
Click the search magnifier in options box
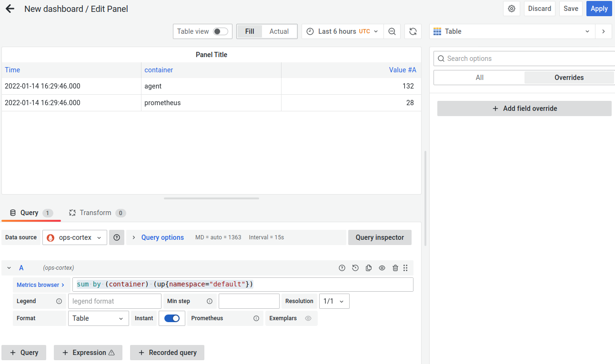click(441, 59)
